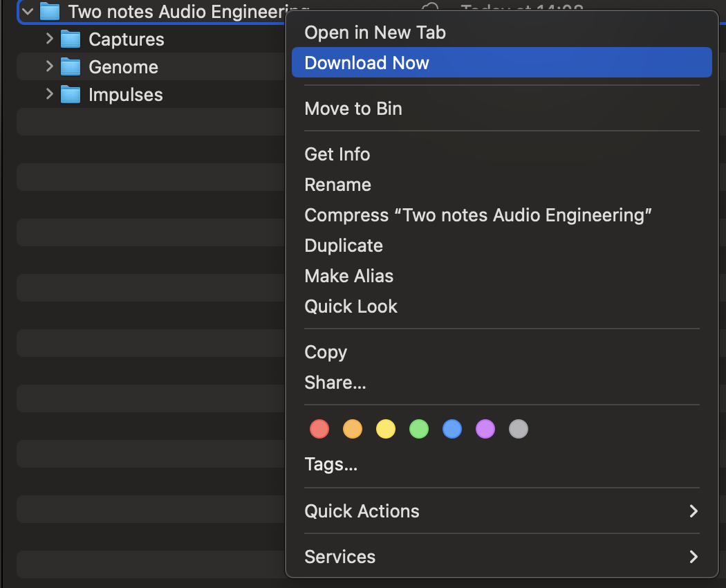Choose Rename in the context menu
The width and height of the screenshot is (726, 588).
(x=502, y=185)
